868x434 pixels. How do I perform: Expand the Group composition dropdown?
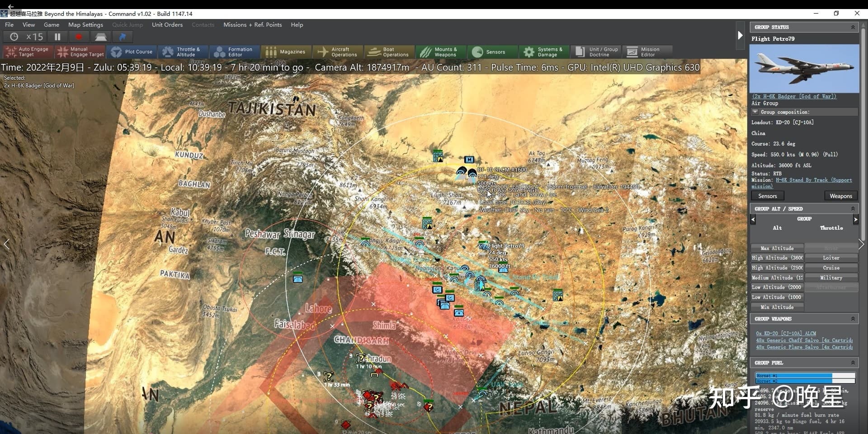coord(755,112)
